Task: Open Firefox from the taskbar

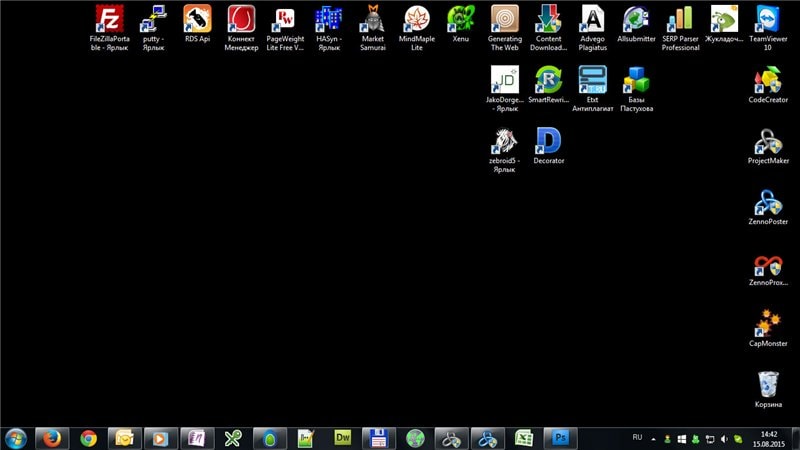Action: click(x=51, y=438)
